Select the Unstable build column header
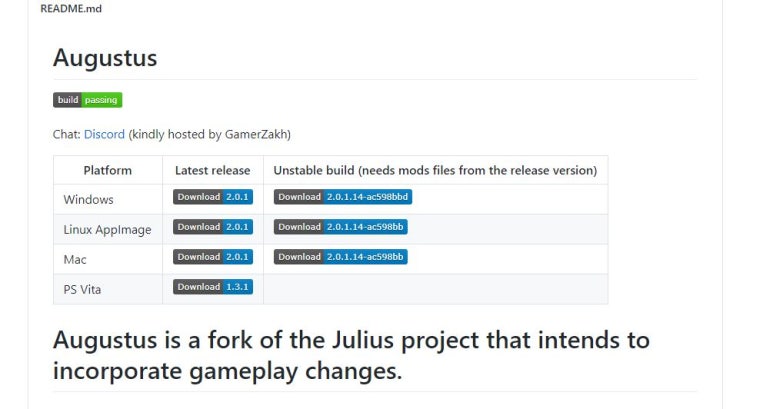773x409 pixels. coord(434,170)
